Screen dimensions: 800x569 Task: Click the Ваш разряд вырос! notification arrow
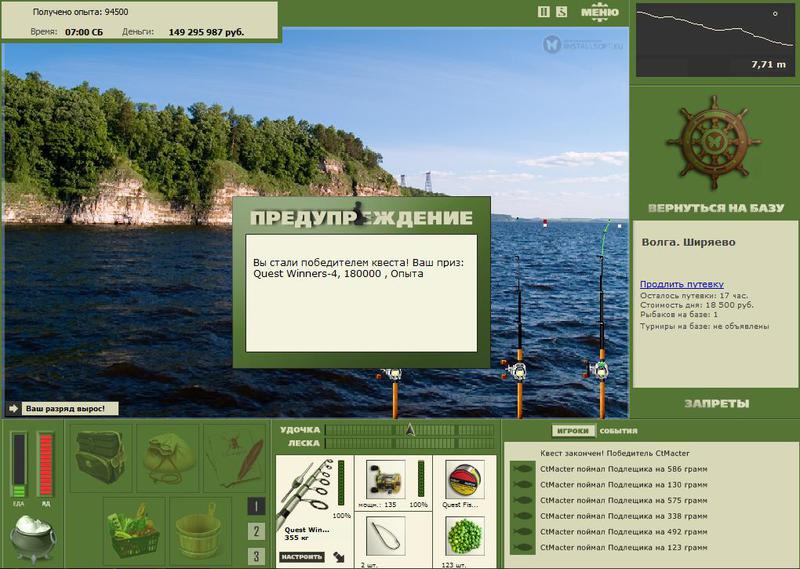[x=13, y=409]
